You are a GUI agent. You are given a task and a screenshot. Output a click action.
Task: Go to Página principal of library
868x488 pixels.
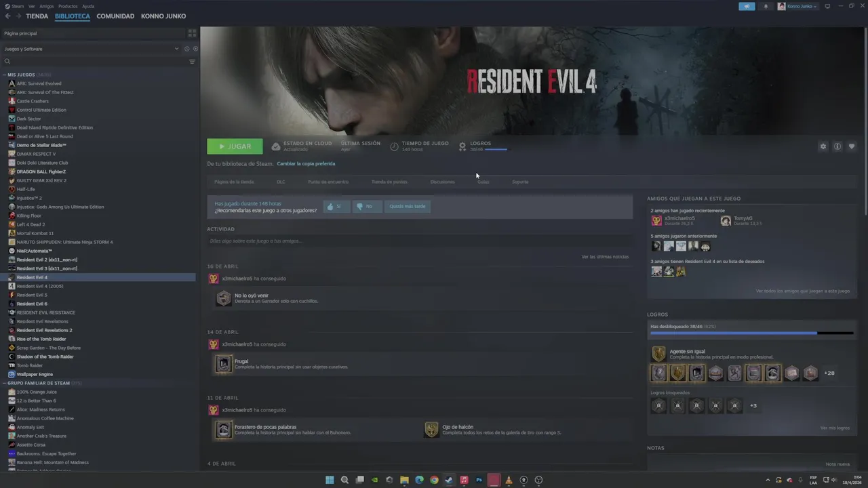(92, 33)
